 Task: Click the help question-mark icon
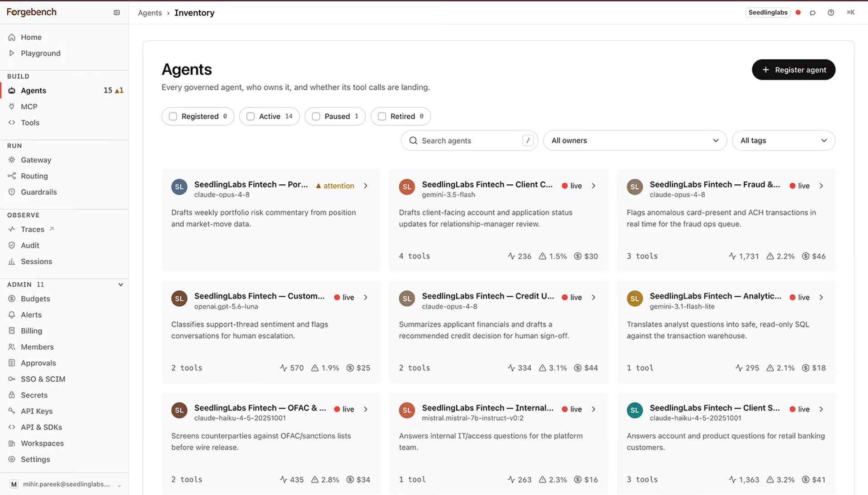[831, 13]
